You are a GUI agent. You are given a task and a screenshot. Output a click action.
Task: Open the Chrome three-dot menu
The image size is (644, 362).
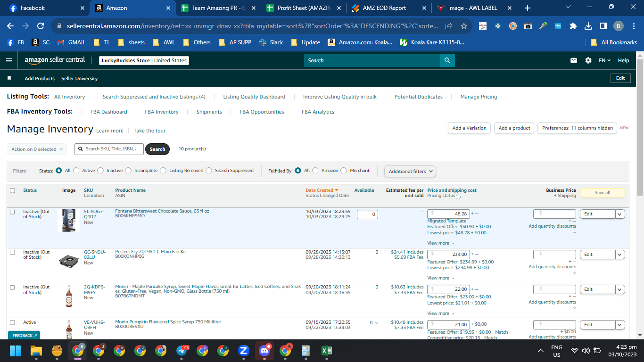pos(634,26)
